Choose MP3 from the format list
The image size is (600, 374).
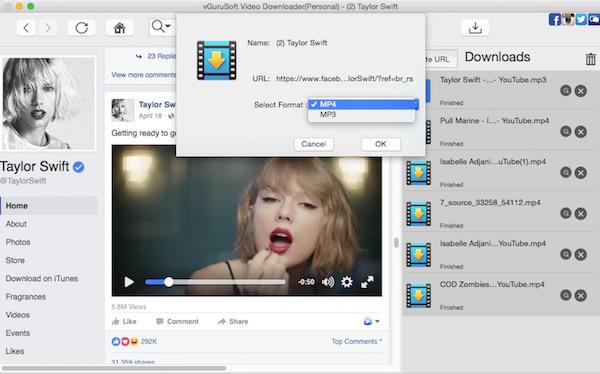(x=362, y=114)
